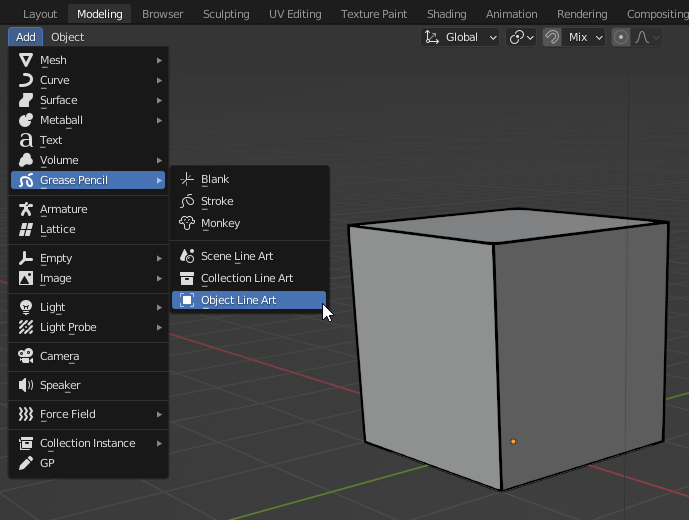The image size is (689, 520).
Task: Open the Global transform orientation dropdown
Action: point(461,37)
